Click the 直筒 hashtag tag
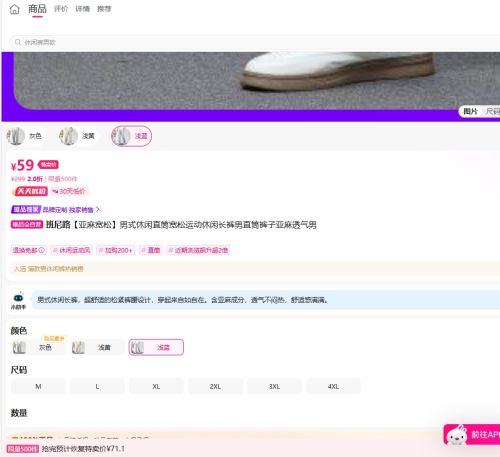500x457 pixels. (x=151, y=250)
